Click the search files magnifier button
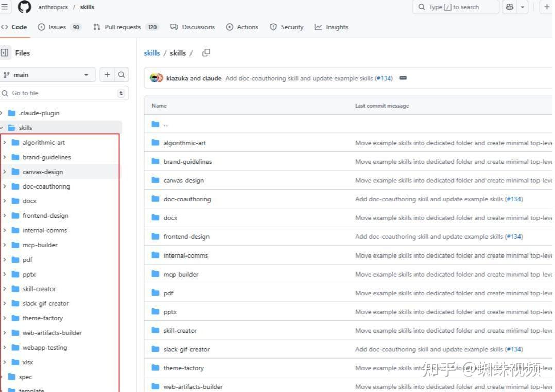Viewport: 555px width, 392px height. pos(122,75)
